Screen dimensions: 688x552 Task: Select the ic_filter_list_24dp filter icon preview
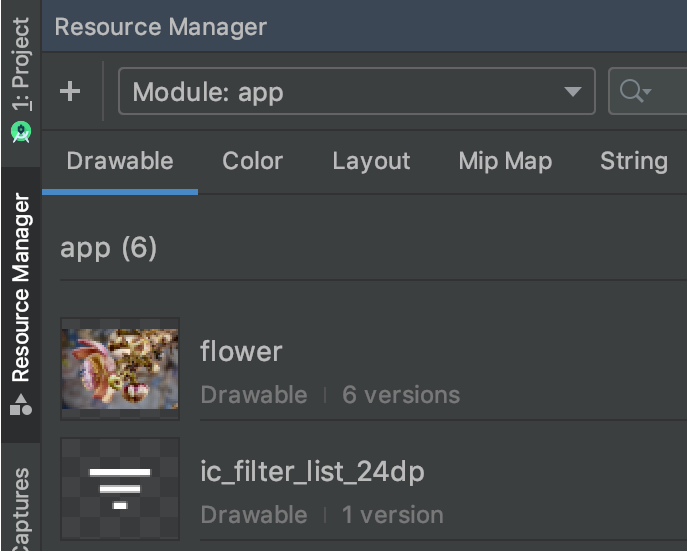click(120, 488)
